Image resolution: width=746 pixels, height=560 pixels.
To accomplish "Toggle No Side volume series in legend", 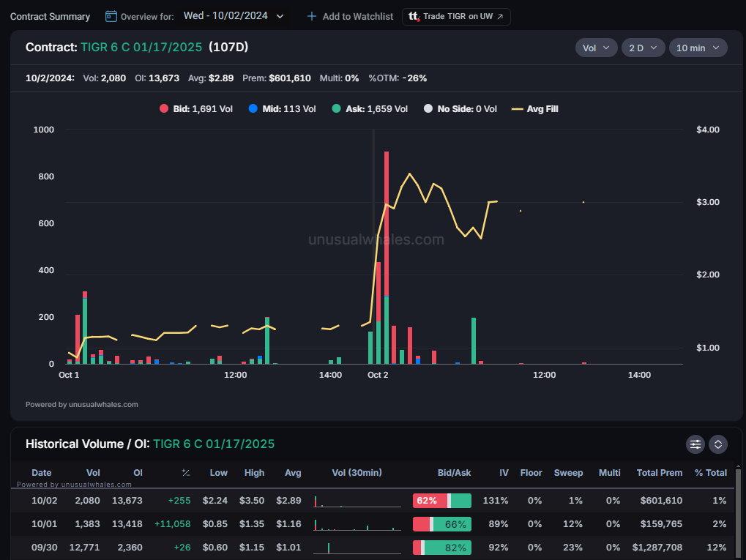I will coord(460,109).
